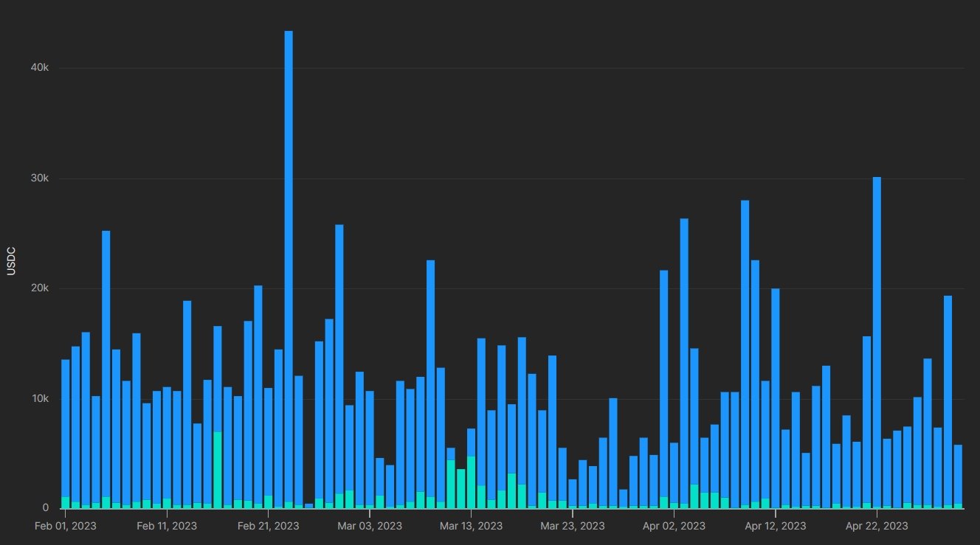Choose the 'Apr 12, 2023' axis label

[775, 526]
